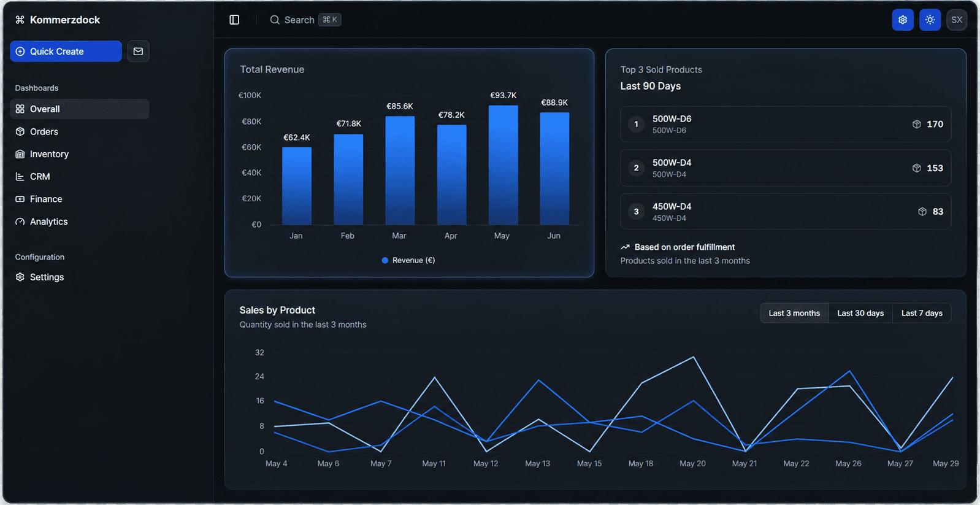980x505 pixels.
Task: Click the Jan revenue bar
Action: click(x=297, y=186)
